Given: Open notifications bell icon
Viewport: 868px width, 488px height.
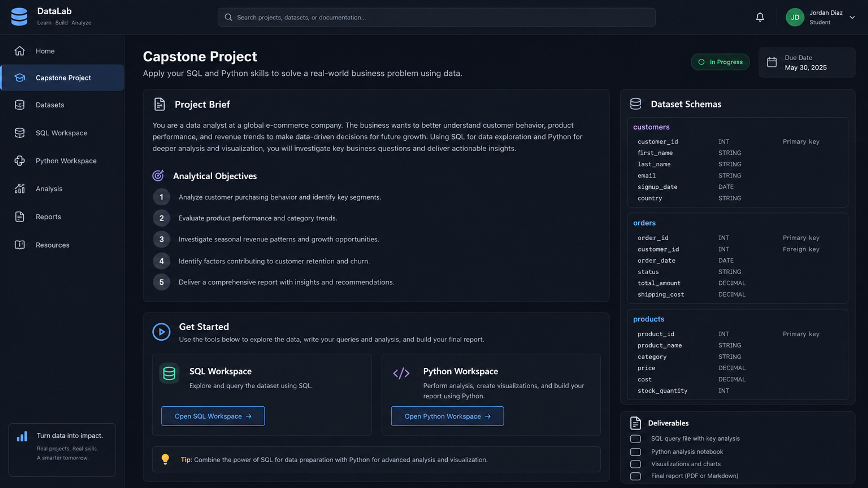Looking at the screenshot, I should click(760, 17).
